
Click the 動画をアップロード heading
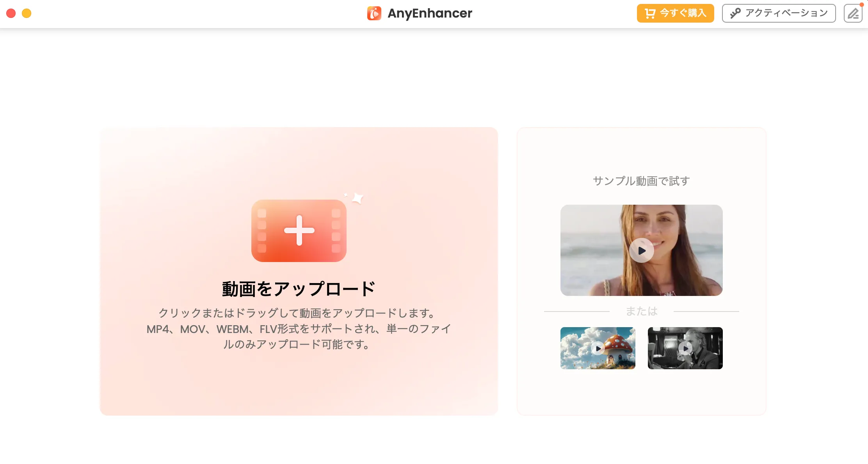click(x=299, y=289)
